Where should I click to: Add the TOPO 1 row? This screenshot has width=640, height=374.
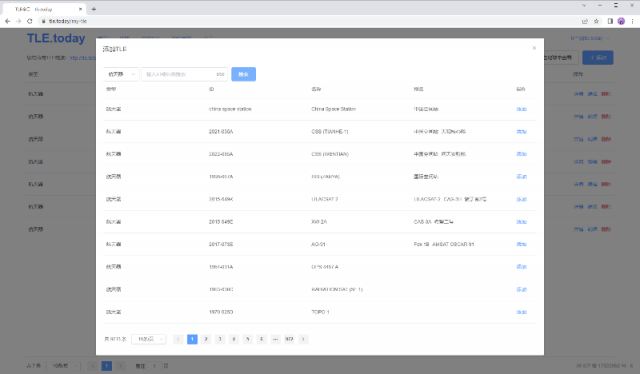tap(521, 312)
